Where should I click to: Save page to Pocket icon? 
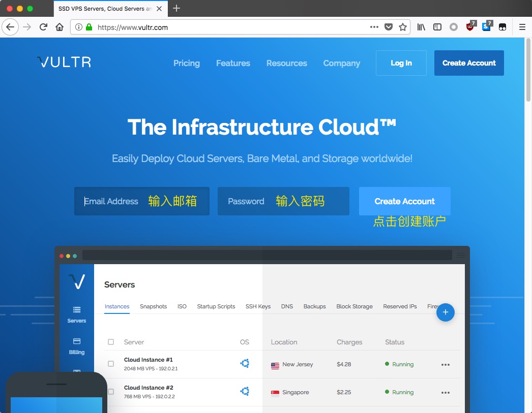(x=389, y=27)
